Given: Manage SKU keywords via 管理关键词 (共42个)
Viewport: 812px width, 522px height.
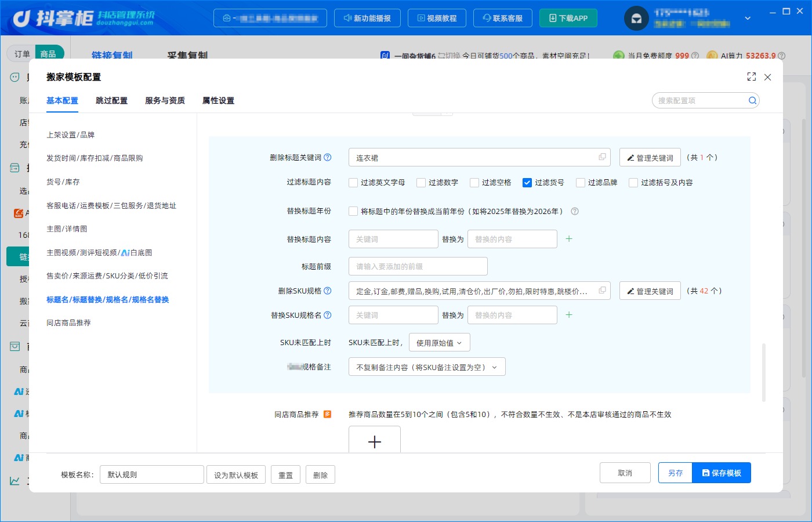Looking at the screenshot, I should 650,291.
